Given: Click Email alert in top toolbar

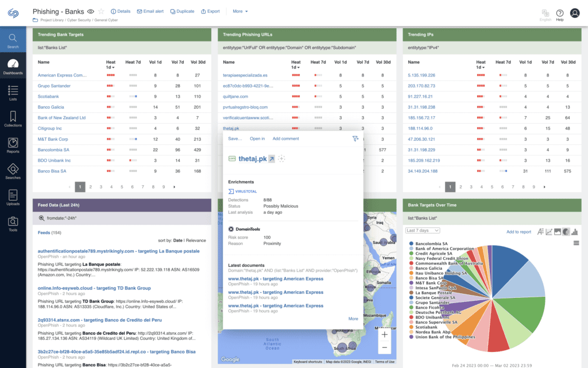Looking at the screenshot, I should [x=150, y=11].
